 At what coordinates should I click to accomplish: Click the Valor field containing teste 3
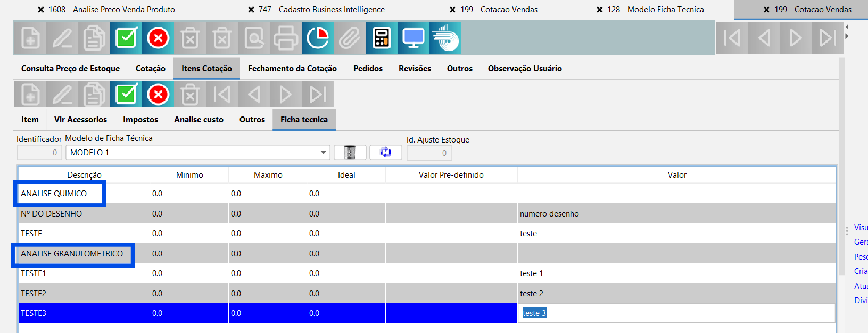coord(676,313)
